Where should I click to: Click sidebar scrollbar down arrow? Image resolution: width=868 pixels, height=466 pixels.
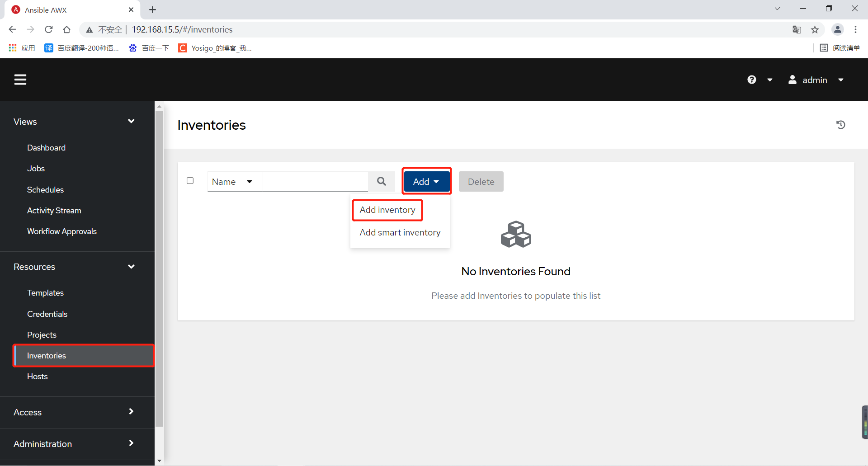(x=159, y=461)
